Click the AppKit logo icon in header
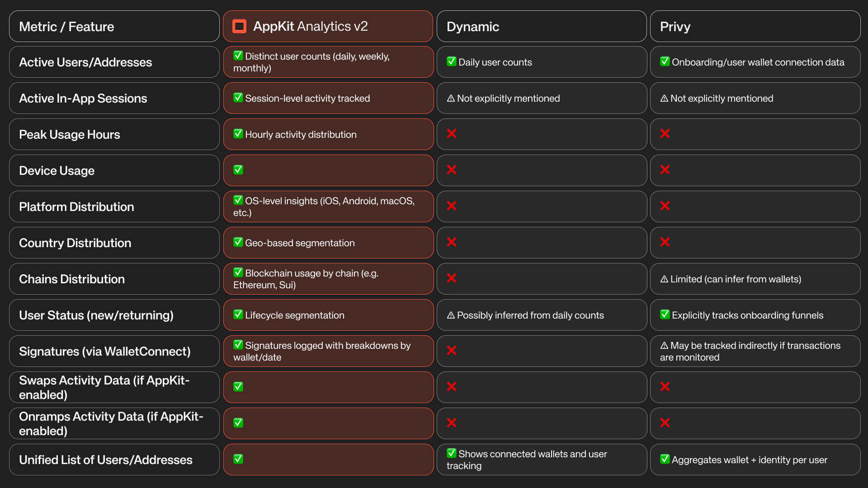This screenshot has height=488, width=868. (239, 26)
